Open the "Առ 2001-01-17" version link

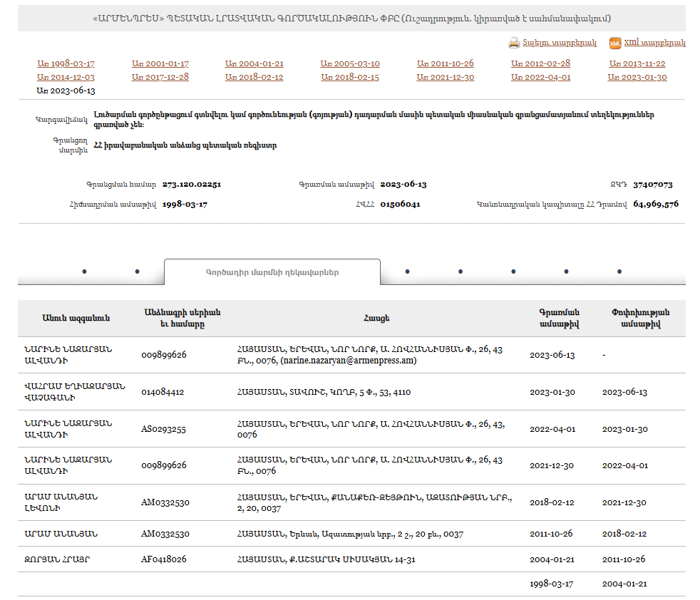coord(160,64)
